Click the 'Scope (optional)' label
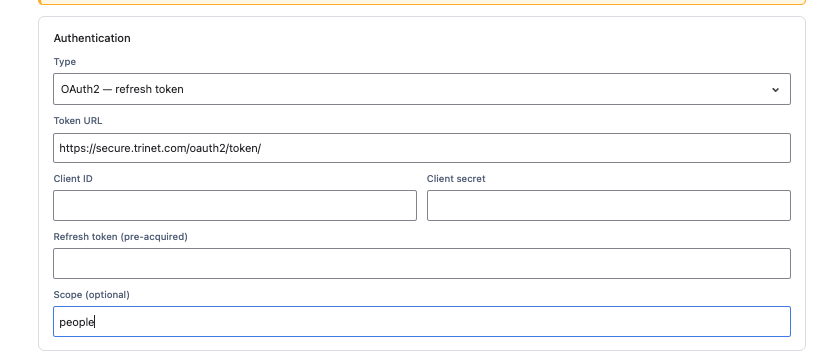The image size is (836, 360). click(92, 295)
